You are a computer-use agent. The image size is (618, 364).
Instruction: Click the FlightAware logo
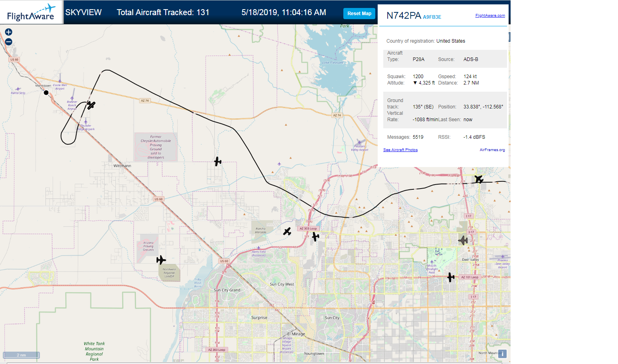coord(31,12)
